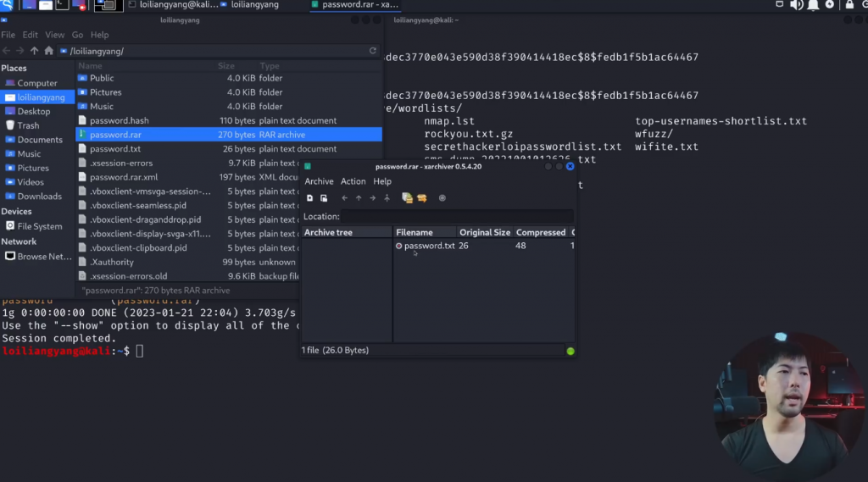Click the new archive icon in xarchiver
868x482 pixels.
[x=310, y=198]
